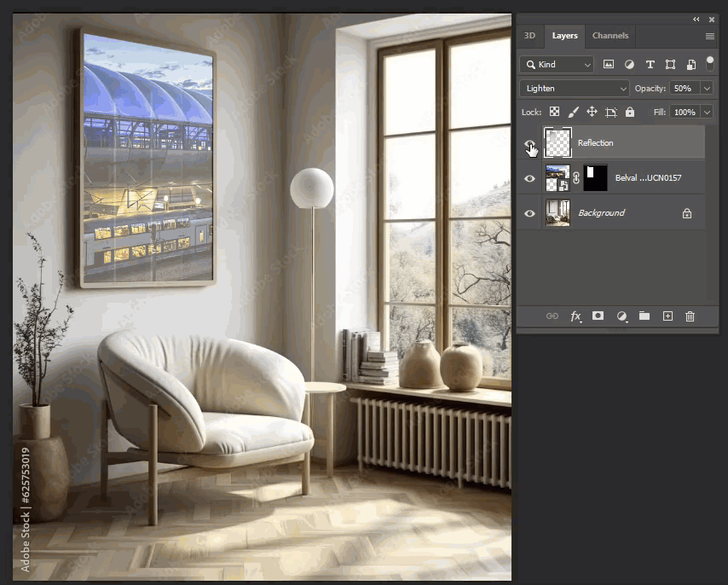Hide the Reflection layer
The image size is (728, 585).
tap(529, 143)
